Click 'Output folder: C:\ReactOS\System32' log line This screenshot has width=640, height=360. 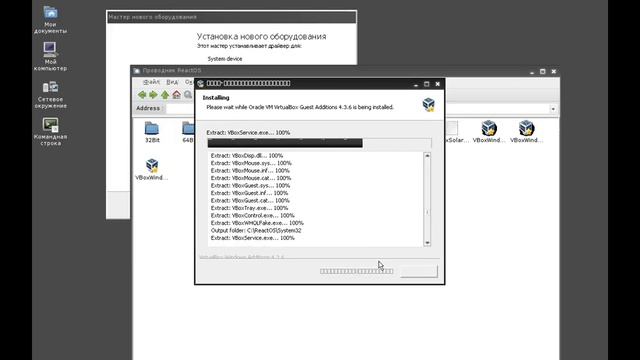256,231
